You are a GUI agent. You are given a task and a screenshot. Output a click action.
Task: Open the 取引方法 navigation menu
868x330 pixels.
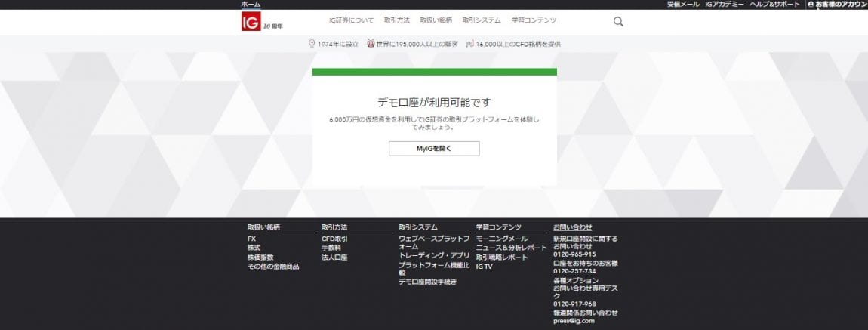click(396, 20)
